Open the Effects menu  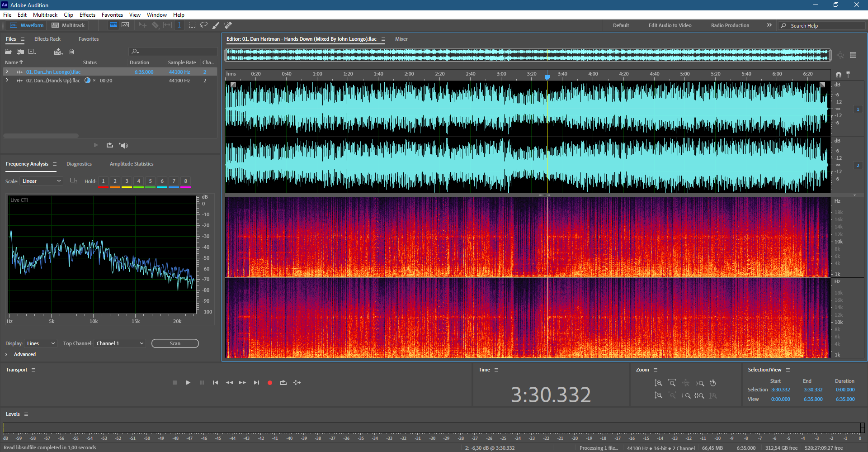point(87,15)
